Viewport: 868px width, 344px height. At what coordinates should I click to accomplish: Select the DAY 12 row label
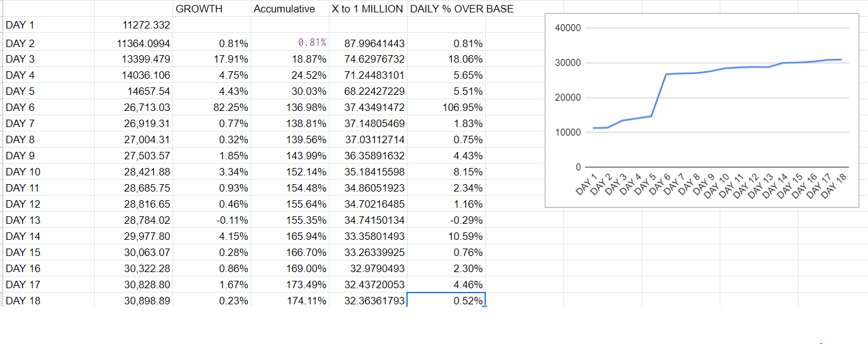pyautogui.click(x=48, y=204)
